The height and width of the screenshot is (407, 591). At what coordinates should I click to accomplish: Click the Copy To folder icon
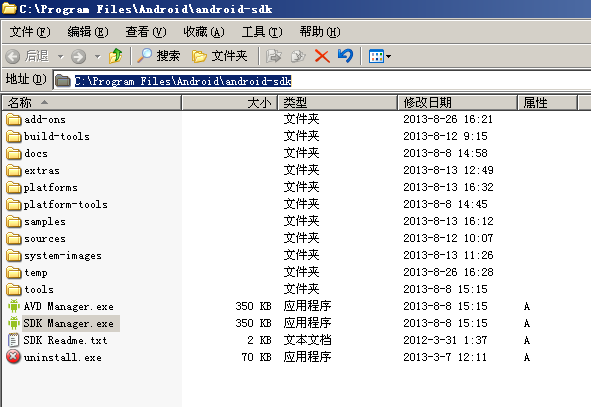coord(298,57)
